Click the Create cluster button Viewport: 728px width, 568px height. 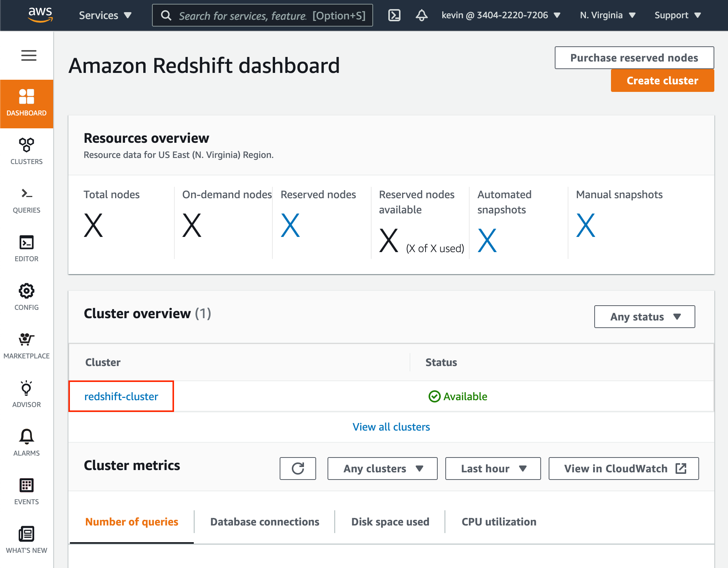click(x=662, y=80)
